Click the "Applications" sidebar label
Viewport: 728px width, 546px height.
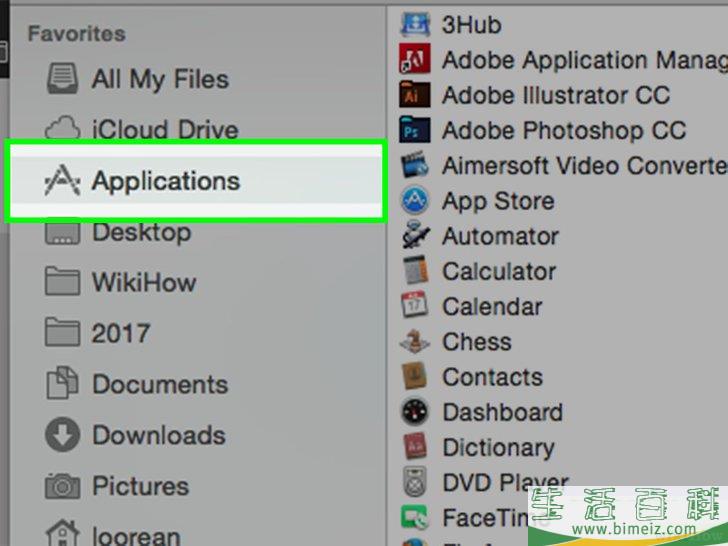click(166, 182)
